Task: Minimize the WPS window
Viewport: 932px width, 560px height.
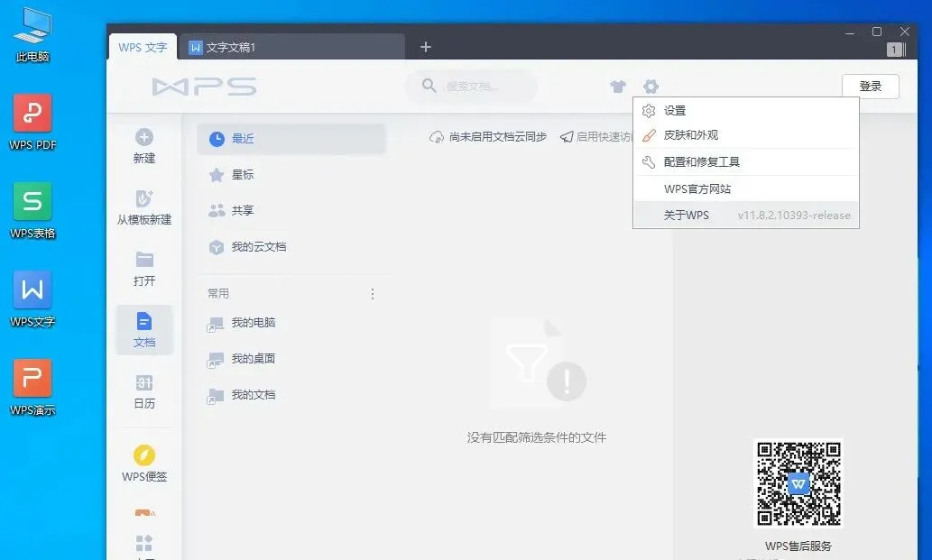Action: [850, 32]
